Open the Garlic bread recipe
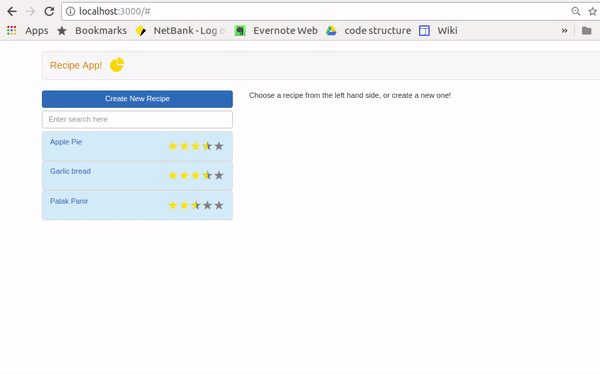Viewport: 600px width, 374px height. pyautogui.click(x=70, y=171)
